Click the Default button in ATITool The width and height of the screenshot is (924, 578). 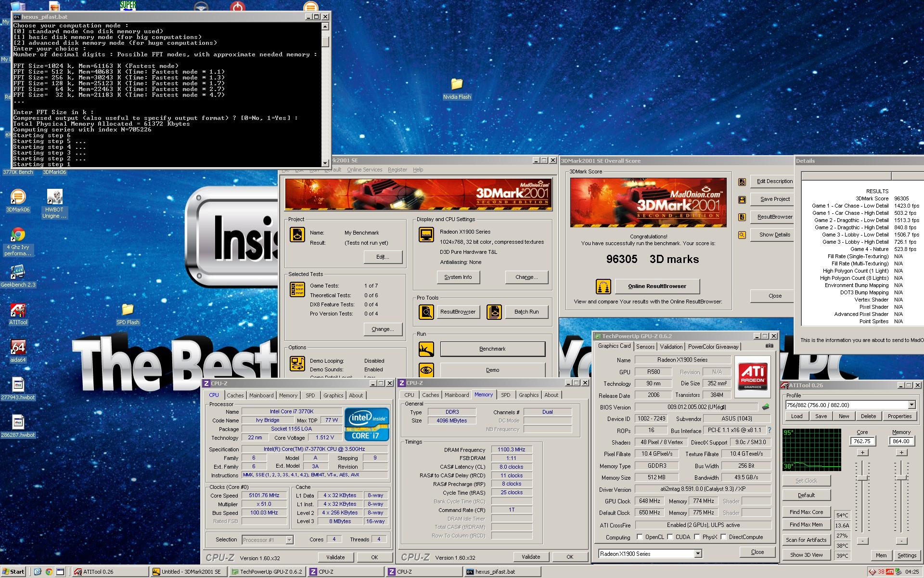point(806,495)
